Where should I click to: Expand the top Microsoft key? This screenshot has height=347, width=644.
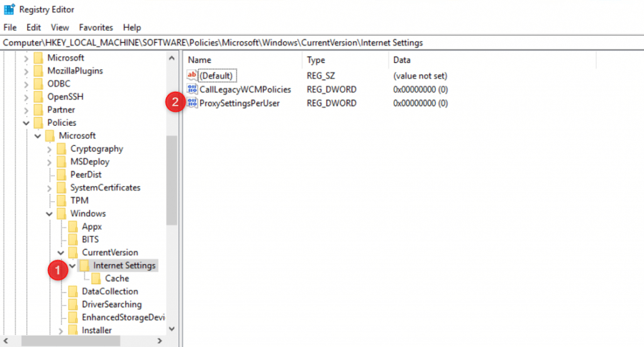pyautogui.click(x=26, y=58)
